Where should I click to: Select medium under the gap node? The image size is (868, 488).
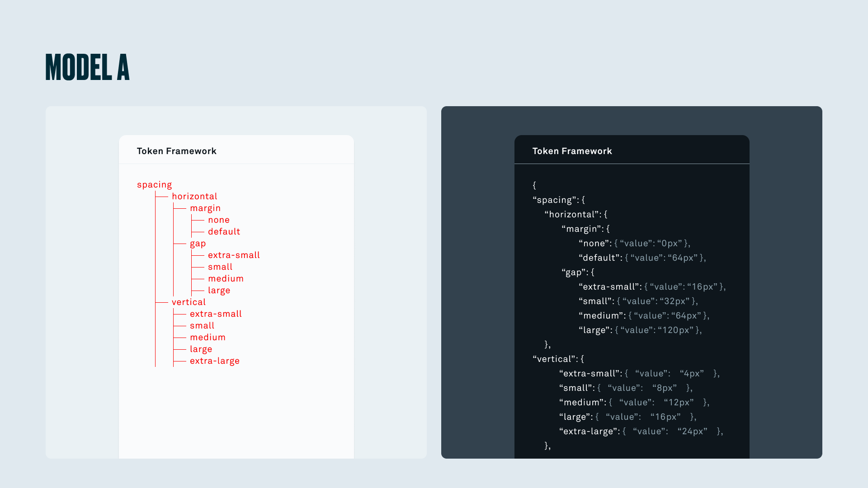pos(226,279)
